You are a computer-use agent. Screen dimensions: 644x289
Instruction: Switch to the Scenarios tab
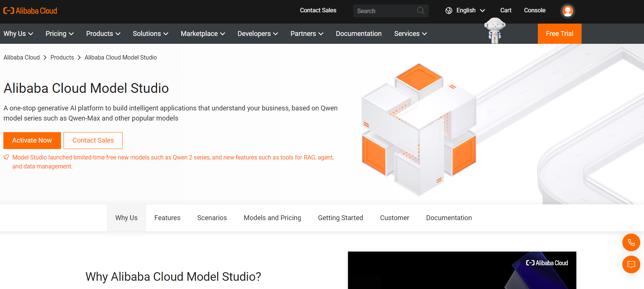tap(212, 218)
